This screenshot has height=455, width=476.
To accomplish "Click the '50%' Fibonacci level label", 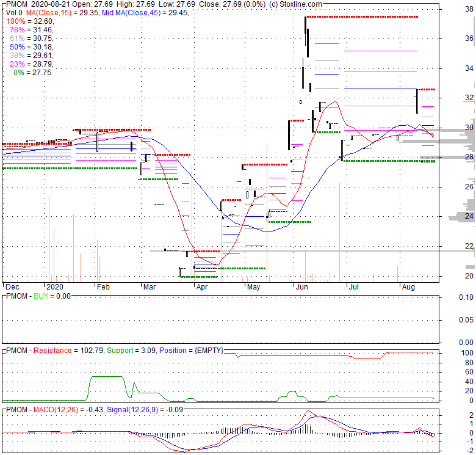I will click(x=17, y=47).
